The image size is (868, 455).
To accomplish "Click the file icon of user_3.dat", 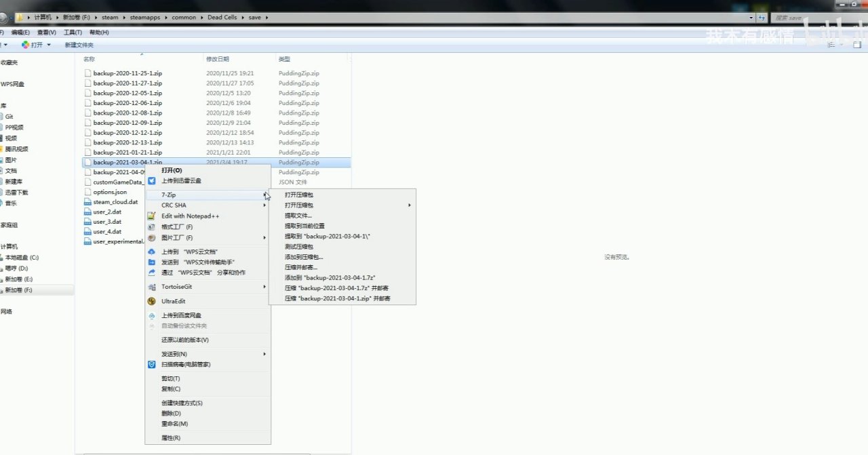I will [x=87, y=222].
